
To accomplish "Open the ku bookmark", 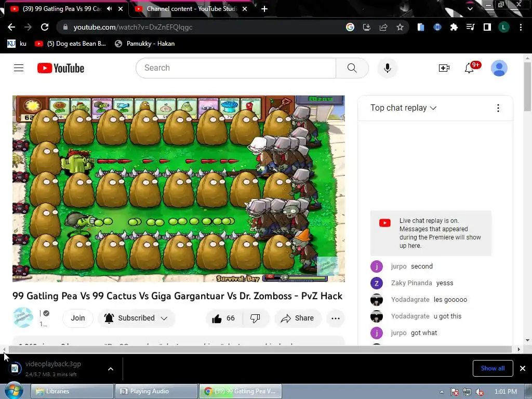I will [17, 44].
